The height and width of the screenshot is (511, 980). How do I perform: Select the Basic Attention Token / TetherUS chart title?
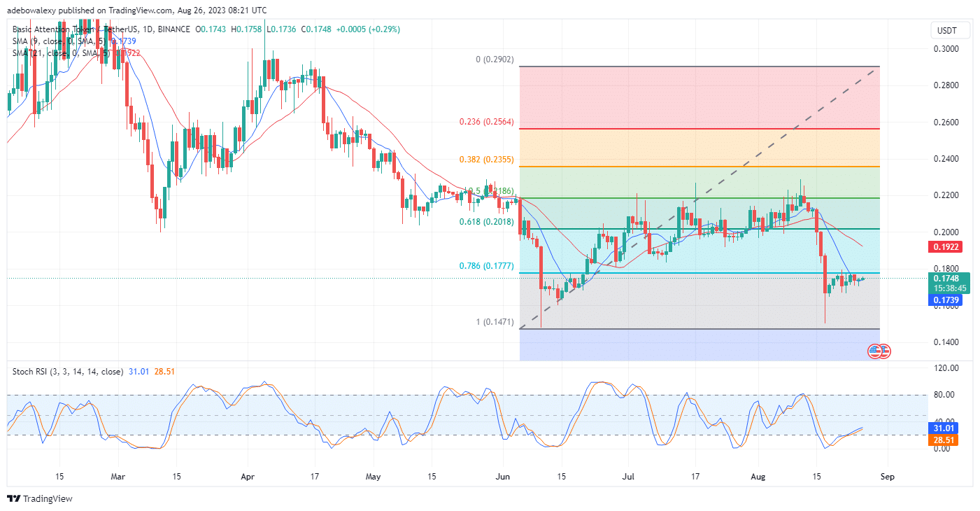click(x=102, y=29)
